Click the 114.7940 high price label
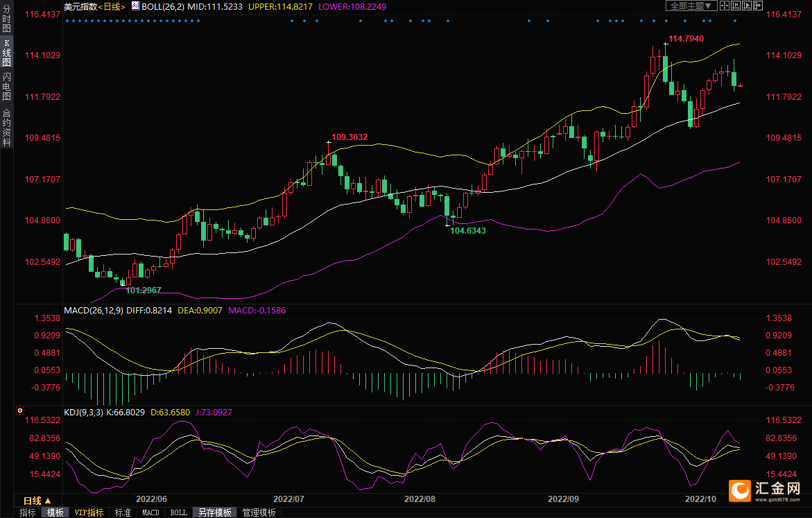 [x=686, y=38]
